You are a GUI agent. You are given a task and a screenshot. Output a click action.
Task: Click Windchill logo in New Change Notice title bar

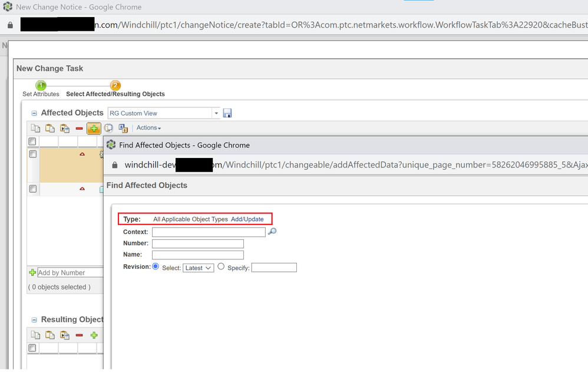coord(8,6)
